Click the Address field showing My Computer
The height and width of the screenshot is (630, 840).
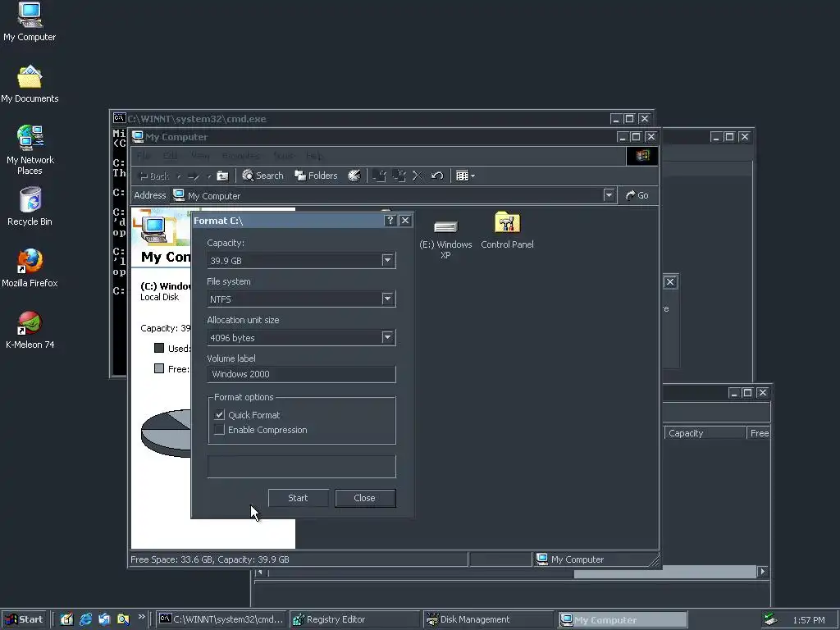392,195
